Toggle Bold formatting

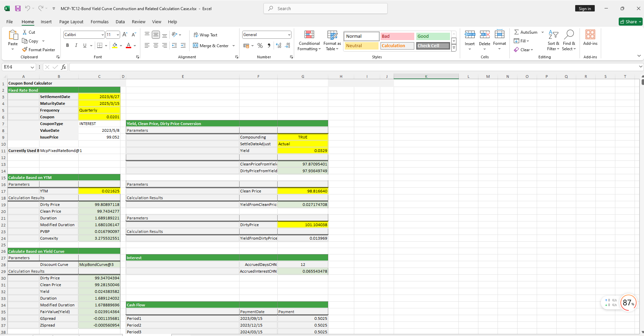coord(67,45)
